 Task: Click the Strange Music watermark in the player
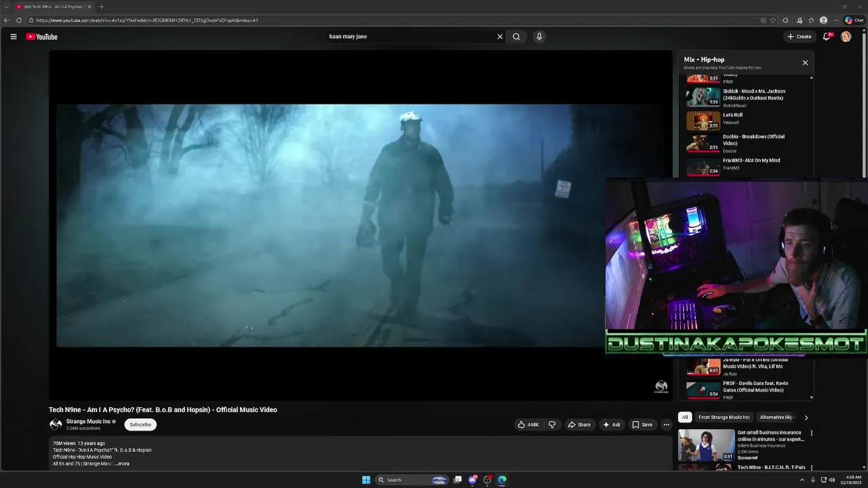coord(661,387)
